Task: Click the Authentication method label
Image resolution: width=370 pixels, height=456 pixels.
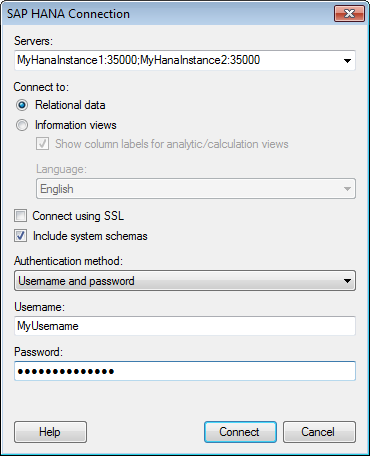Action: pyautogui.click(x=68, y=261)
